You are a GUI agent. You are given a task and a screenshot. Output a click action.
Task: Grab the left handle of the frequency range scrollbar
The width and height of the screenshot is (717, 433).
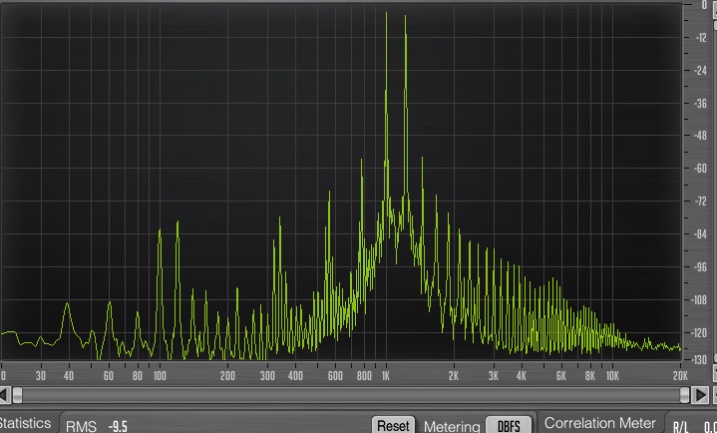click(17, 395)
